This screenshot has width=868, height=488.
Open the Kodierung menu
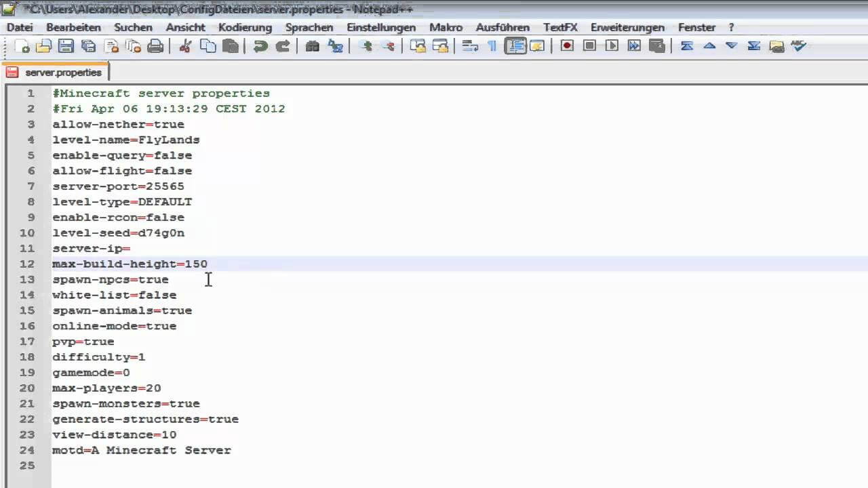[x=245, y=28]
